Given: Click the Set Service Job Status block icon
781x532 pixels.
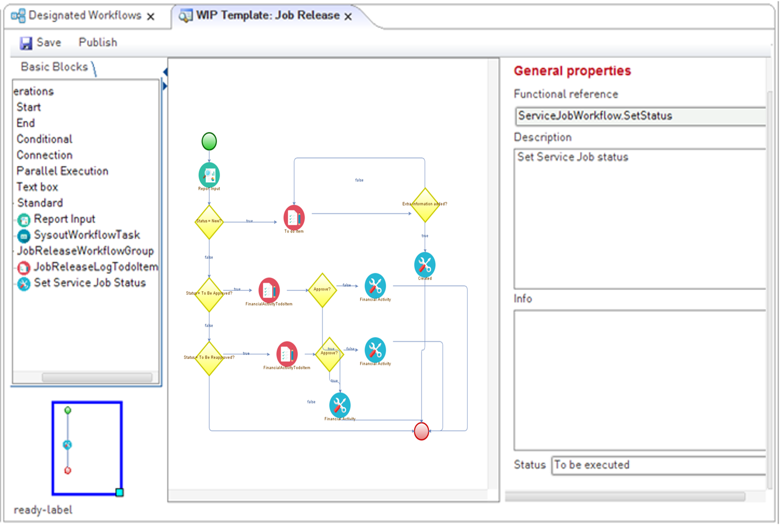Looking at the screenshot, I should point(23,283).
